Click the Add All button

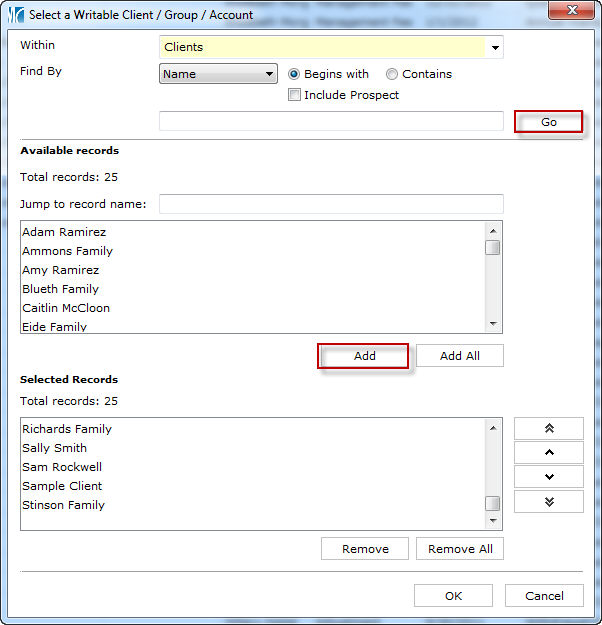(x=459, y=356)
